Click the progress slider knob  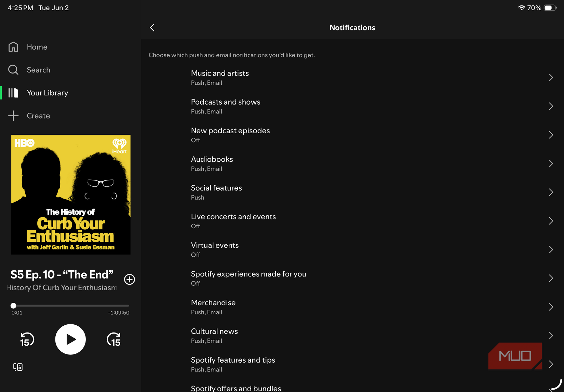[13, 306]
